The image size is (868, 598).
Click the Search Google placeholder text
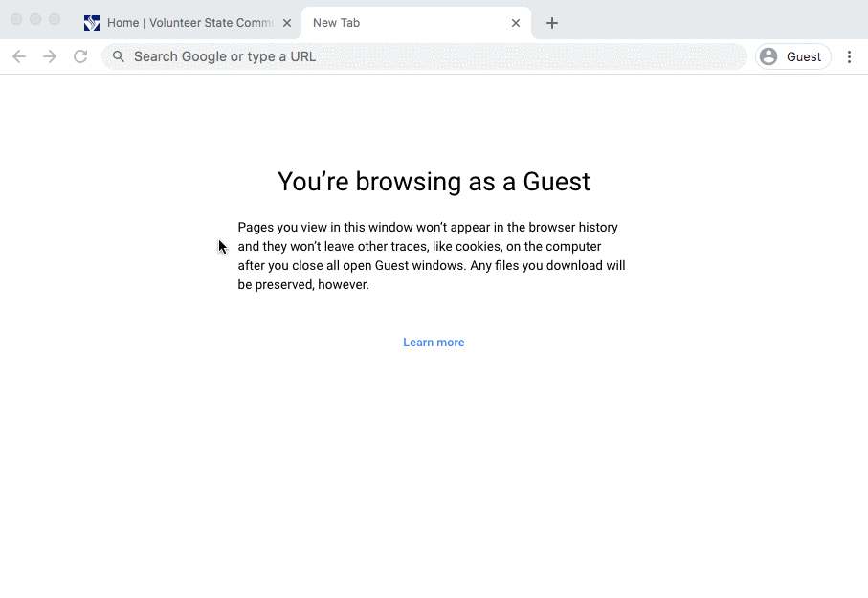[x=225, y=56]
